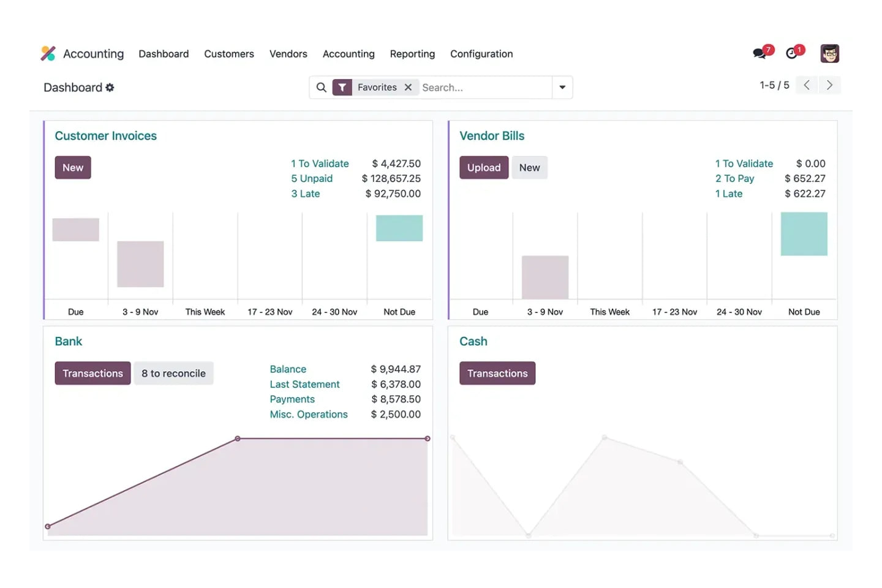Click Upload in Vendor Bills
The height and width of the screenshot is (588, 882).
click(x=484, y=168)
